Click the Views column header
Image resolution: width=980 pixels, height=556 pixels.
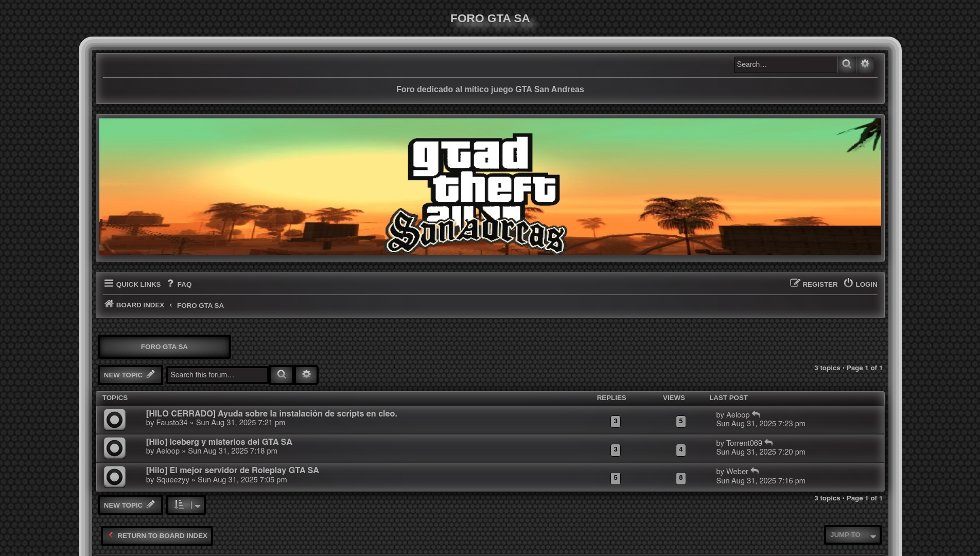[x=674, y=397]
